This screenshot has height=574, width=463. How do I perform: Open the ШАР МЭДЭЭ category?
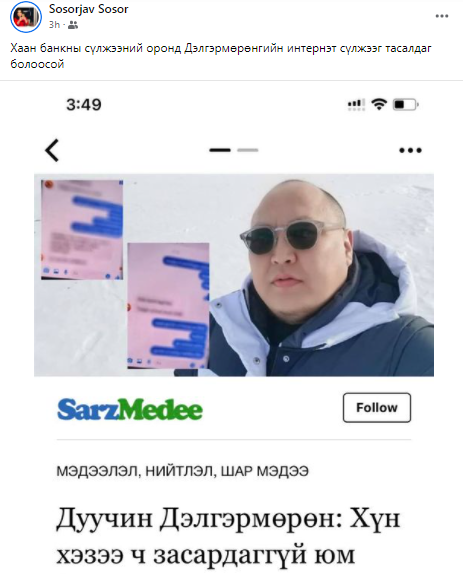pos(264,471)
